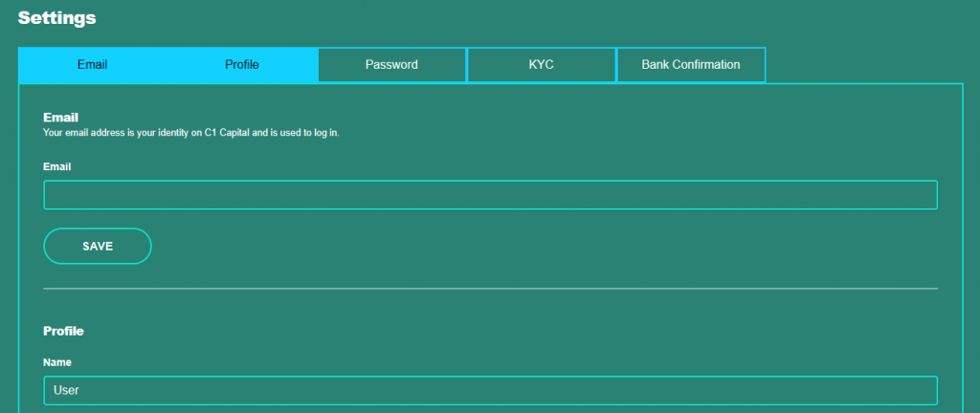980x413 pixels.
Task: Click the Profile section heading
Action: 63,331
